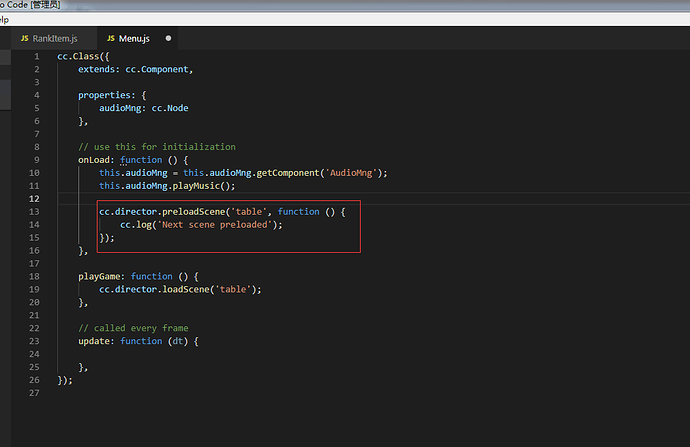Image resolution: width=690 pixels, height=447 pixels.
Task: Click the 'Next scene preloaded' string
Action: pos(215,225)
